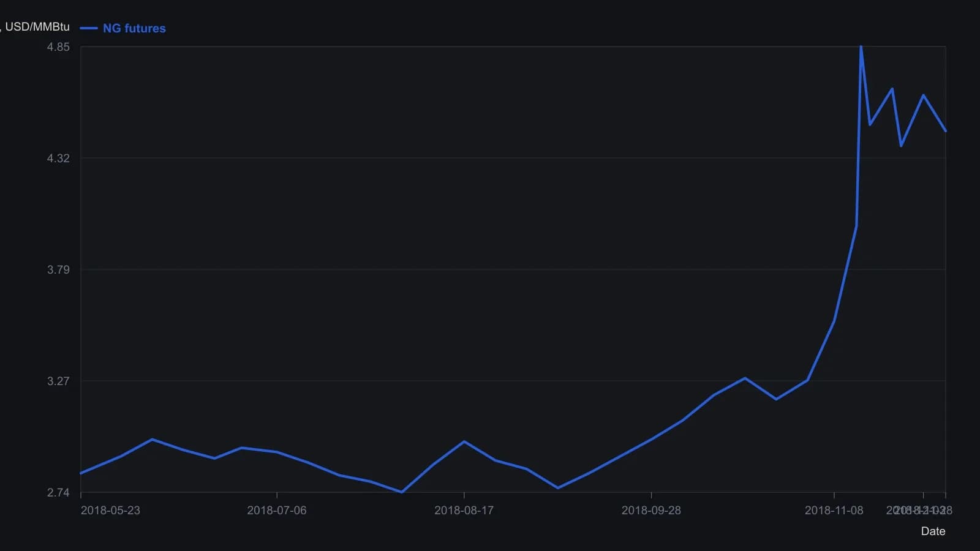Click the line's first data point at left edge
The width and height of the screenshot is (980, 551).
pyautogui.click(x=81, y=473)
